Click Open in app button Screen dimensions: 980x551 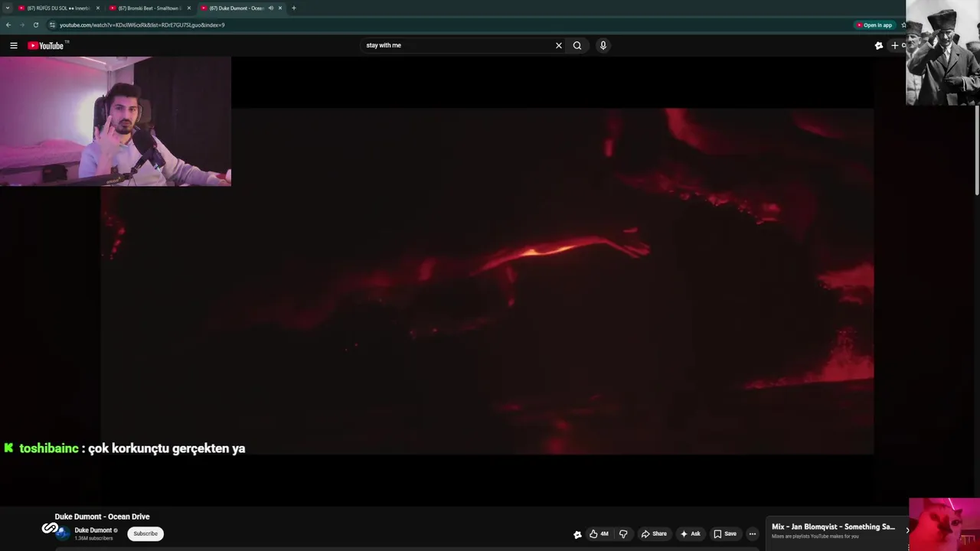tap(875, 24)
